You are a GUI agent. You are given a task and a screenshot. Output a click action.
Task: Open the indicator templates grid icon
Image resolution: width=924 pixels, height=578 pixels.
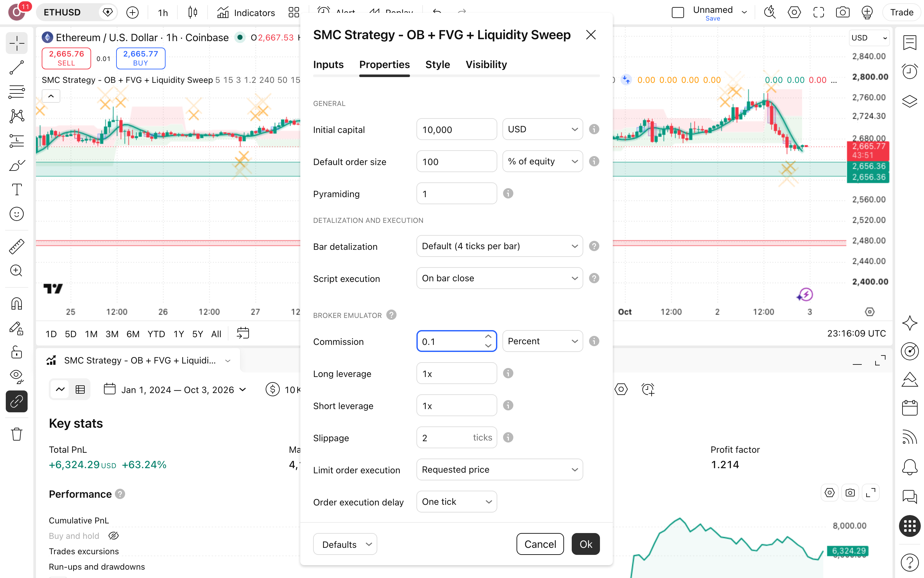click(x=294, y=13)
